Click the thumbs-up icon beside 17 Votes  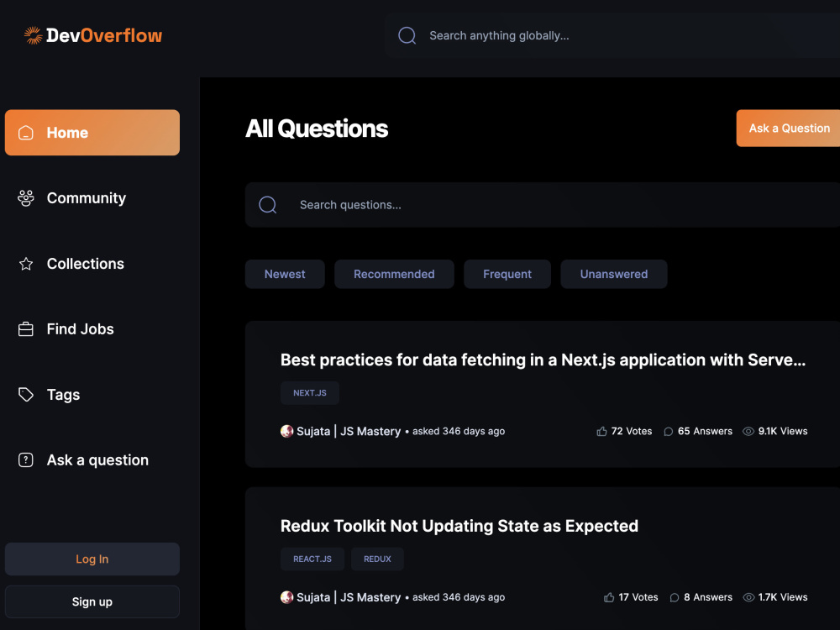coord(609,597)
